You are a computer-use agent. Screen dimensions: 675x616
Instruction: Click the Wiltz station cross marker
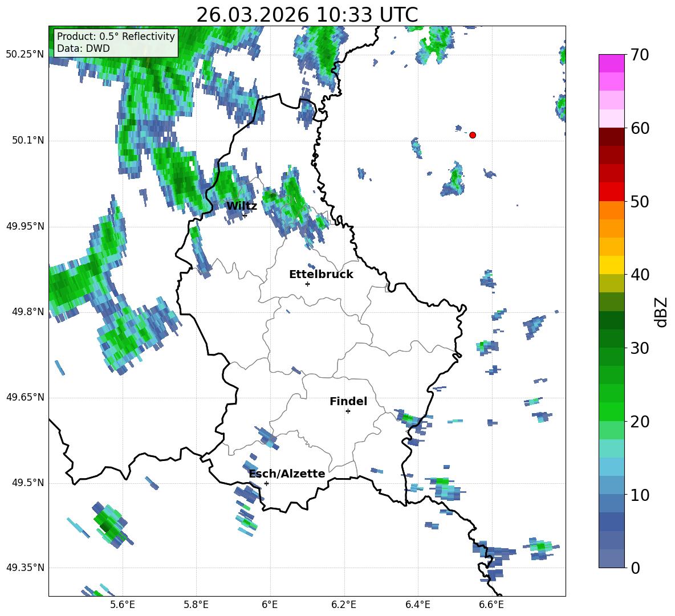[245, 215]
